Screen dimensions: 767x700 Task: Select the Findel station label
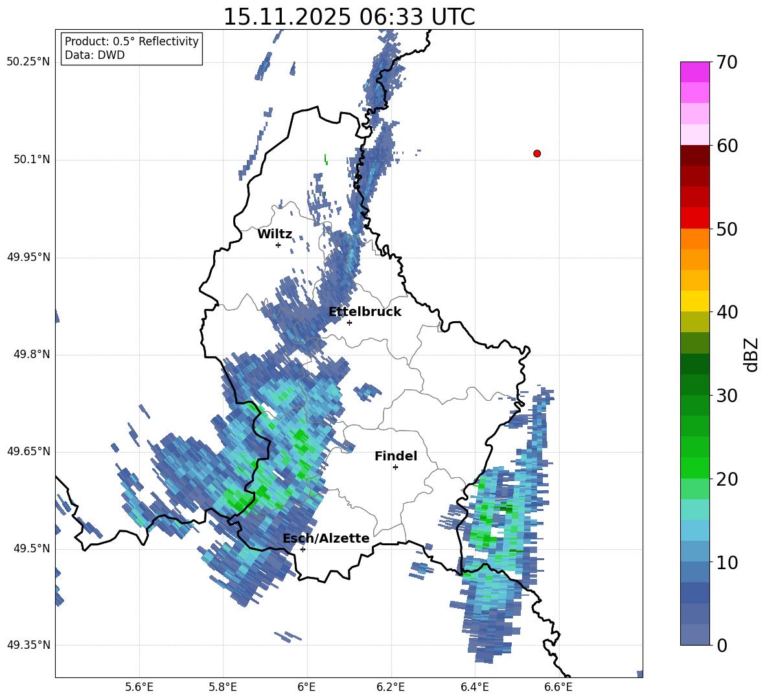tap(396, 456)
